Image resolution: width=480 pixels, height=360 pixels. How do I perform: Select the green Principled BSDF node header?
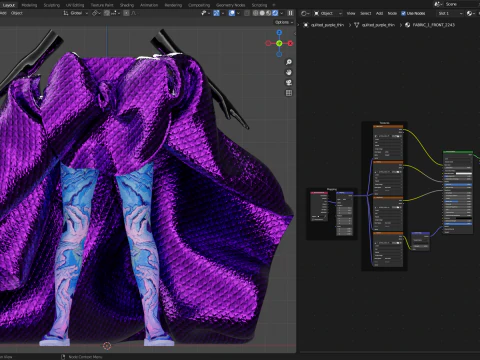[x=458, y=152]
